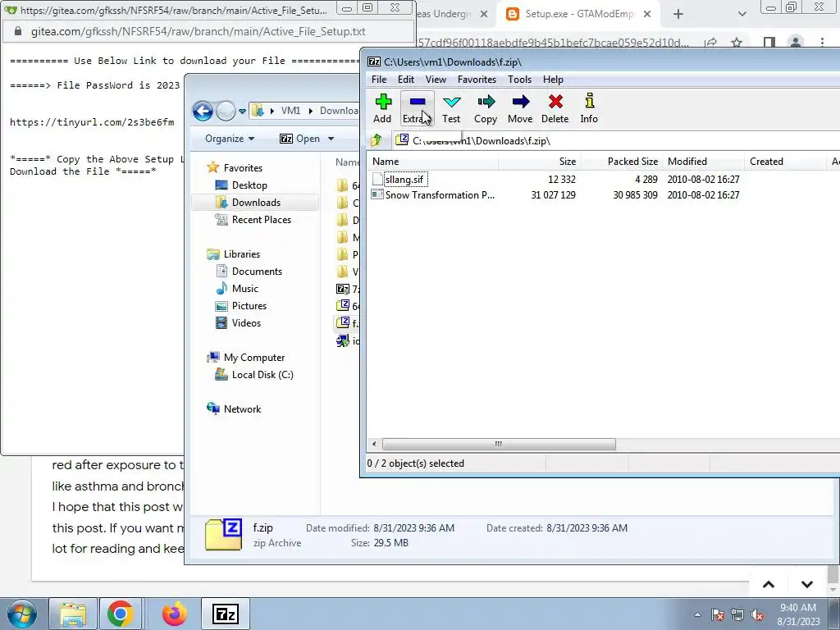Click the 7-Zip address path field

[x=616, y=140]
